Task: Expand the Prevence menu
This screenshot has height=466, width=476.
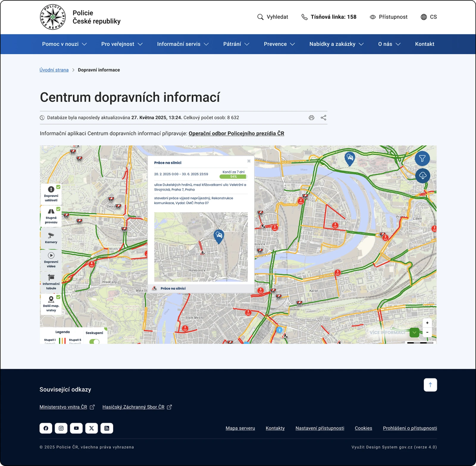Action: click(x=279, y=44)
